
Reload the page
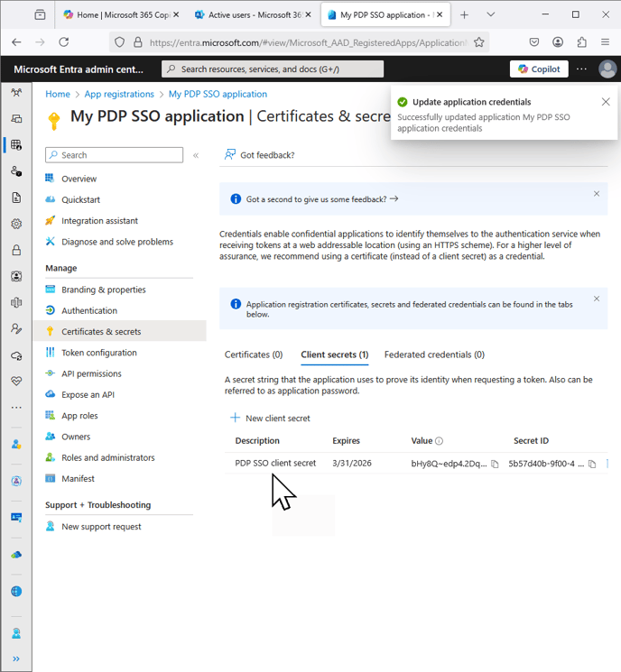tap(64, 42)
